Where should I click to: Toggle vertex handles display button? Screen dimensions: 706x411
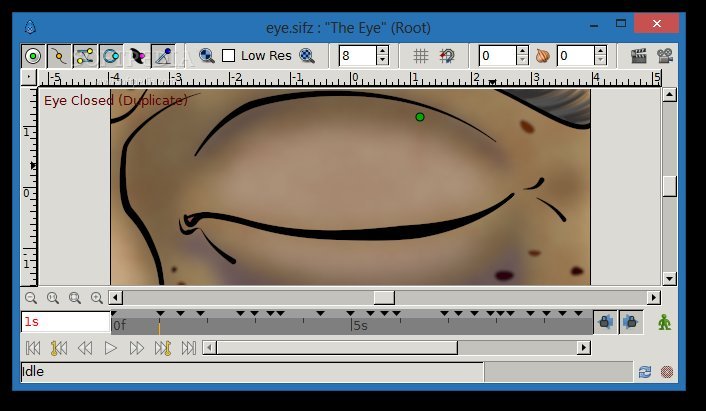(59, 56)
